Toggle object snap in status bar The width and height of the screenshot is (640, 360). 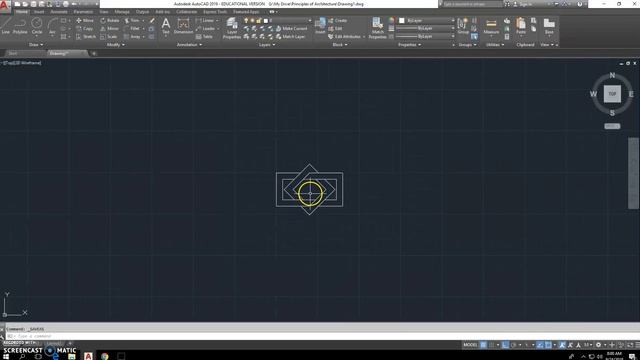548,345
